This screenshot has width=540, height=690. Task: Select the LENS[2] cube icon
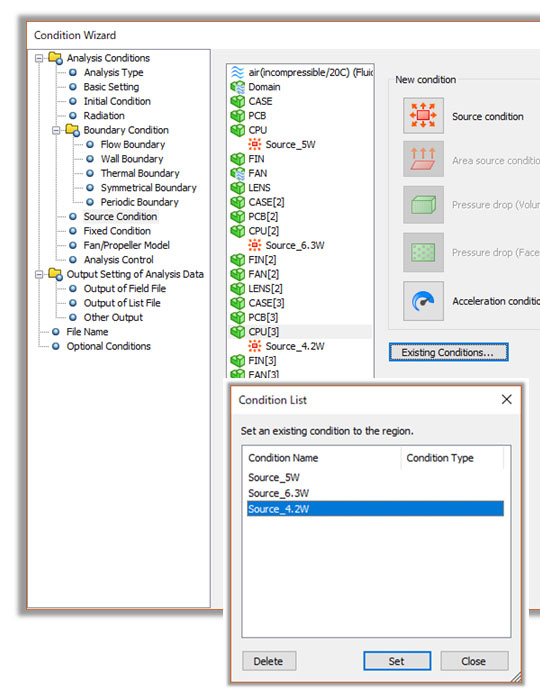click(x=238, y=289)
